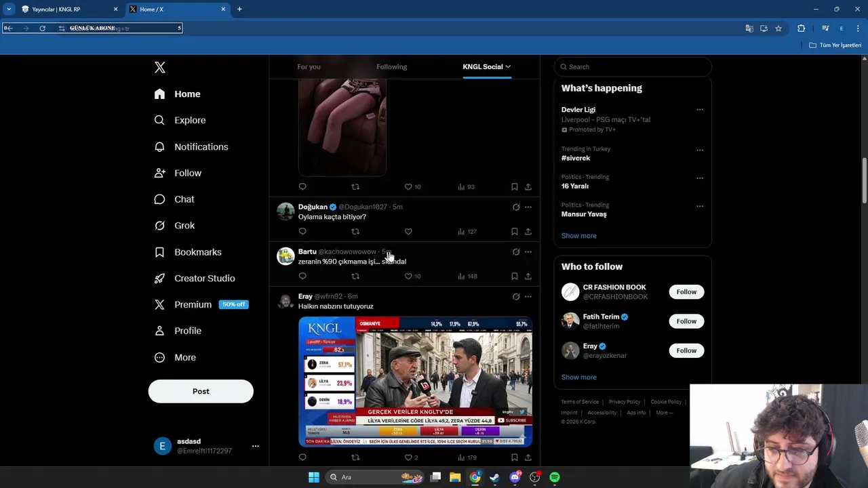Open account options for asdasd
Image resolution: width=868 pixels, height=488 pixels.
(x=256, y=446)
